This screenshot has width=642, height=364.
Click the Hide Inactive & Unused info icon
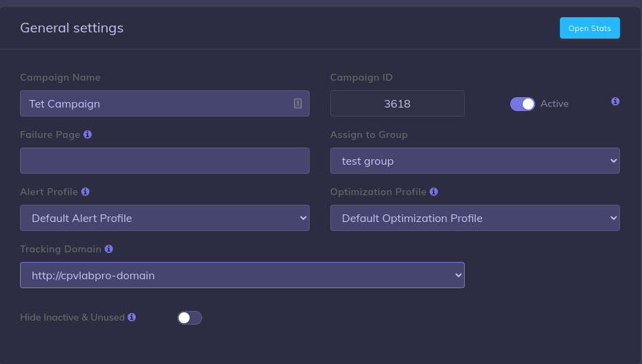click(x=132, y=317)
